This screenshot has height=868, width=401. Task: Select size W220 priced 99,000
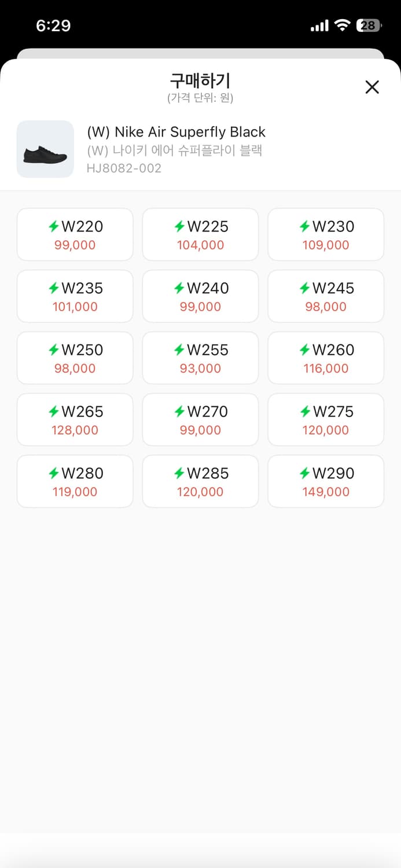pos(75,234)
